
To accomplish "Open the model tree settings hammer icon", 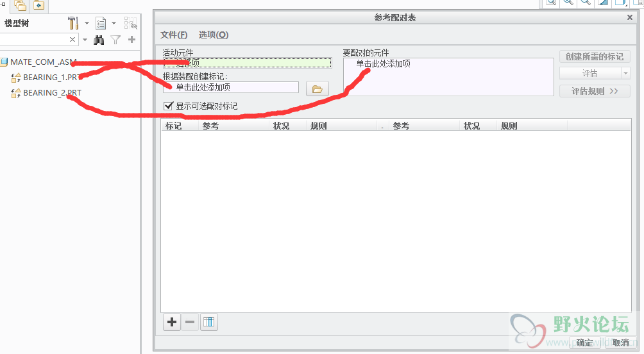I will click(x=73, y=23).
